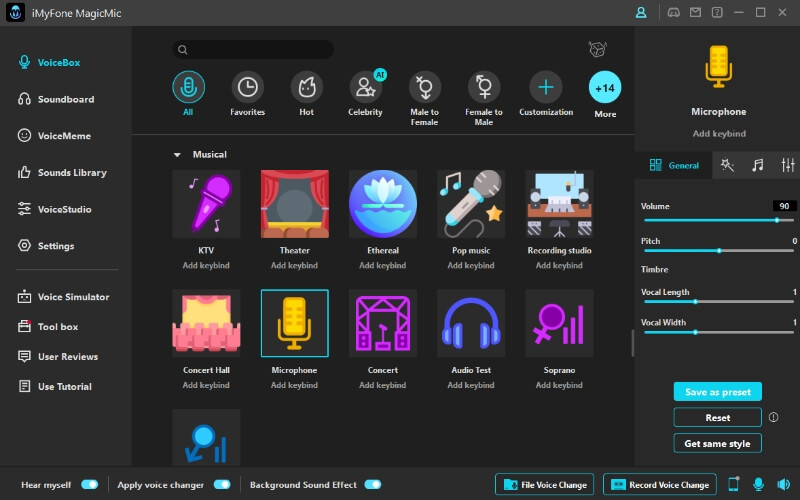The width and height of the screenshot is (800, 500).
Task: Pick the Ethereal lotus voice effect
Action: [x=383, y=204]
